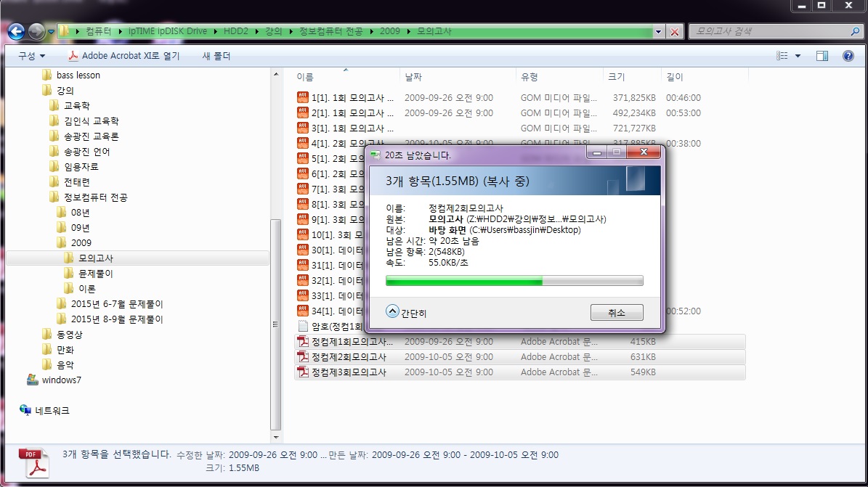The width and height of the screenshot is (868, 487).
Task: Click the text file icon of 암호(정컴1회
Action: (302, 326)
